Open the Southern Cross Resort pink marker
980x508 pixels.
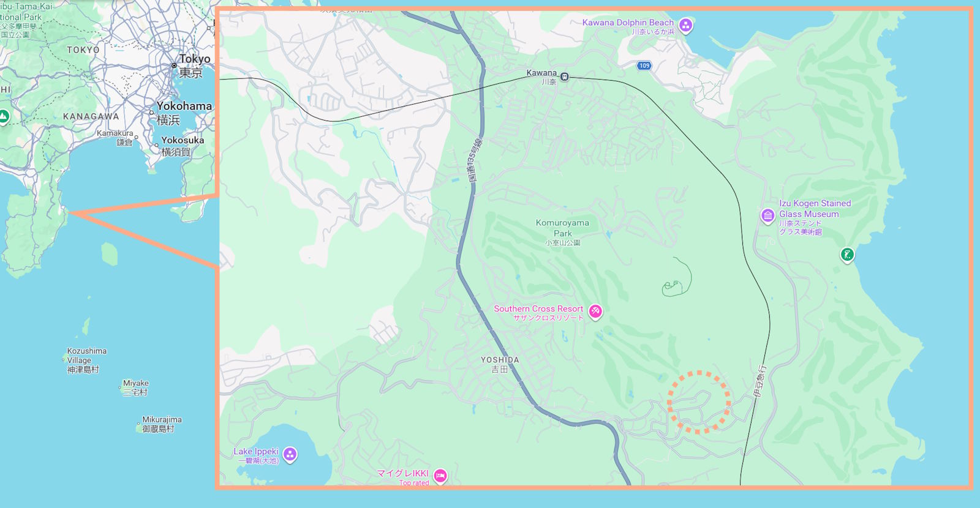click(595, 312)
